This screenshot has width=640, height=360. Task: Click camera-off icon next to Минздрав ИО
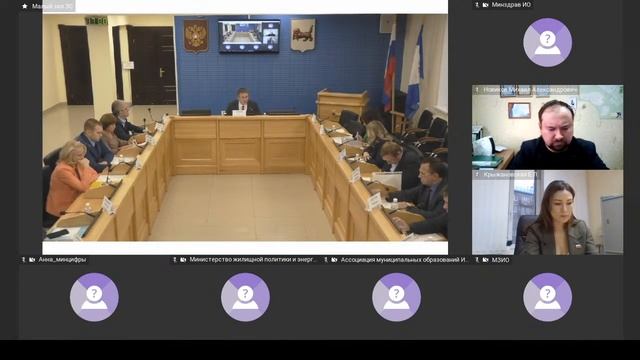tap(485, 5)
